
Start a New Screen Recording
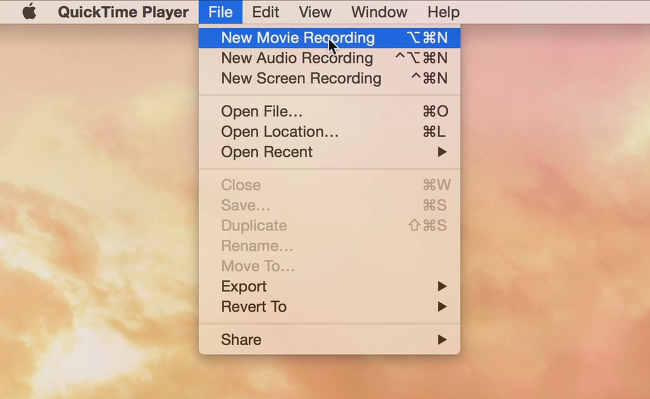coord(330,78)
